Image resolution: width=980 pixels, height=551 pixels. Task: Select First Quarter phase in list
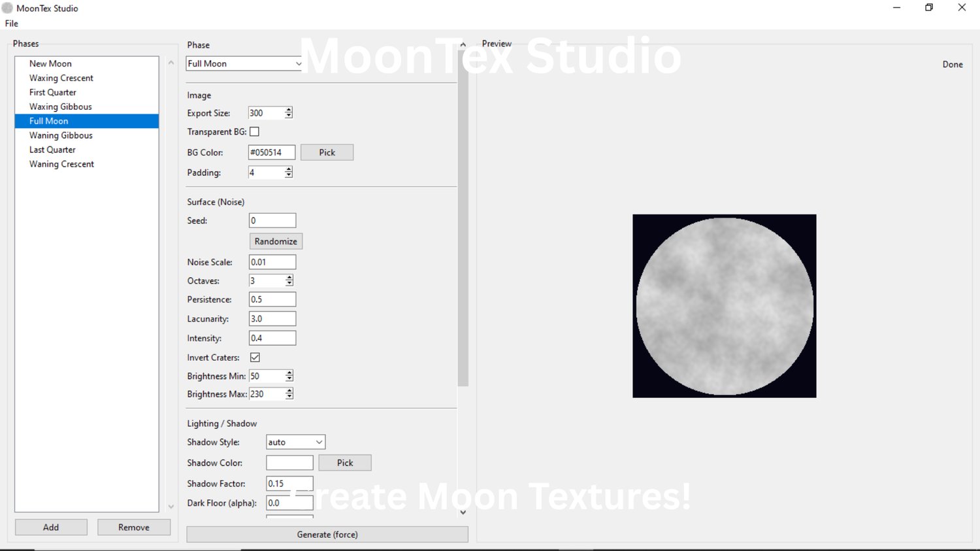coord(87,92)
